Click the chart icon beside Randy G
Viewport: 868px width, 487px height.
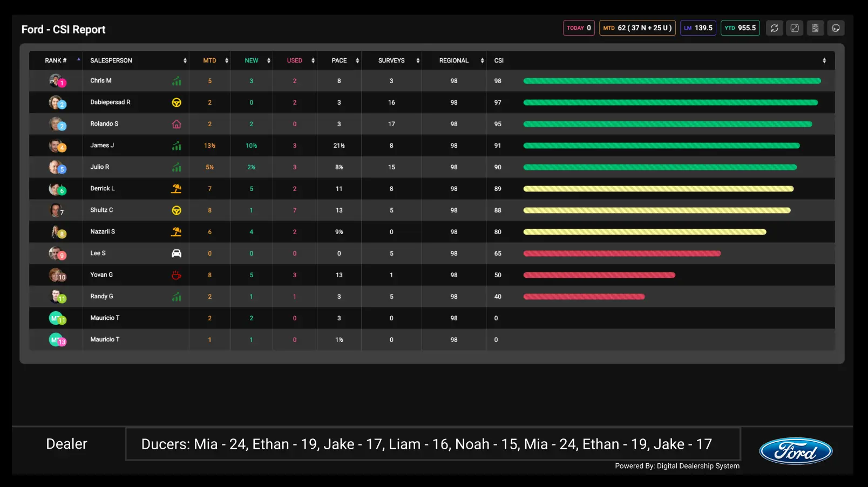pos(177,297)
